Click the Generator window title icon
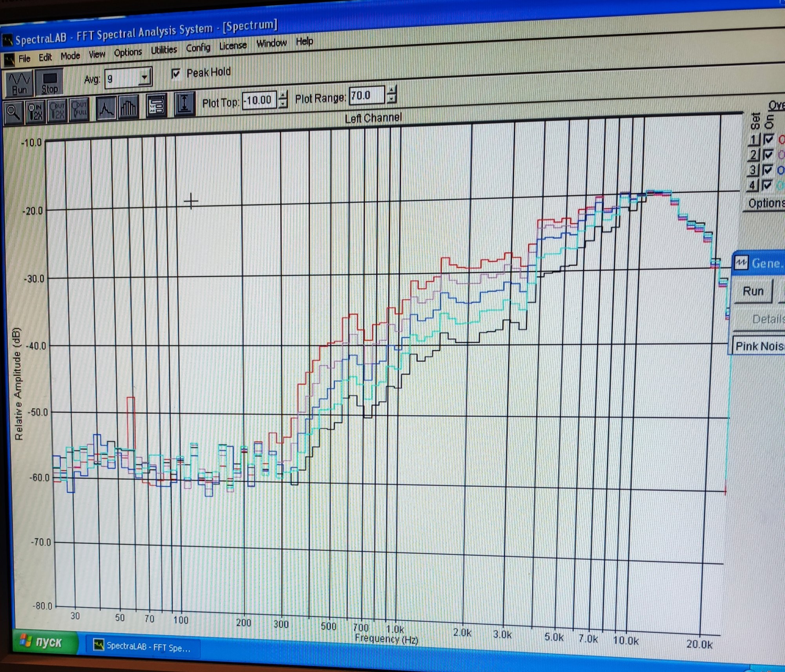Viewport: 785px width, 672px height. (741, 263)
